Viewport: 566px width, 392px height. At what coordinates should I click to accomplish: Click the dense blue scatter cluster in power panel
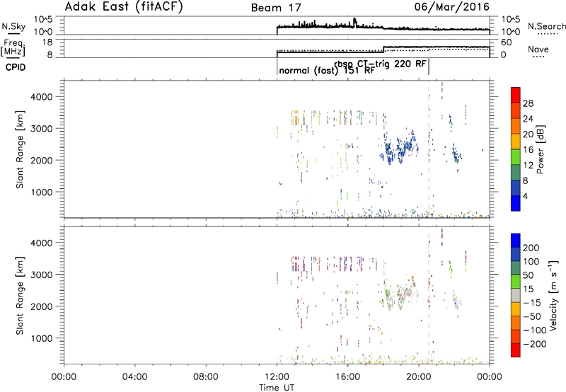pos(399,149)
